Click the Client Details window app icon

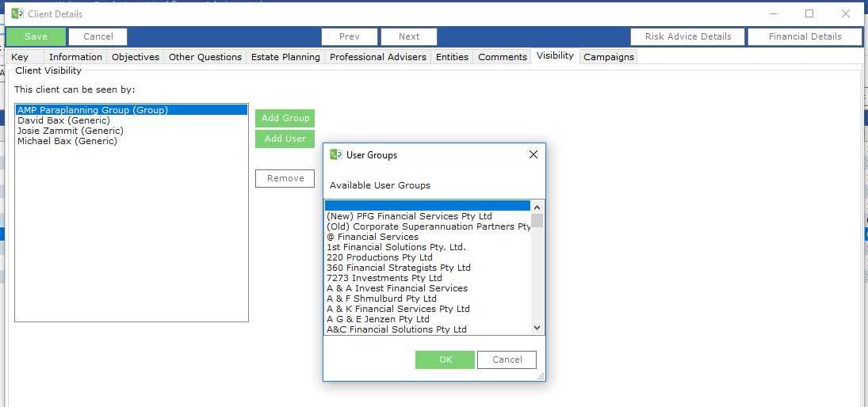point(17,13)
